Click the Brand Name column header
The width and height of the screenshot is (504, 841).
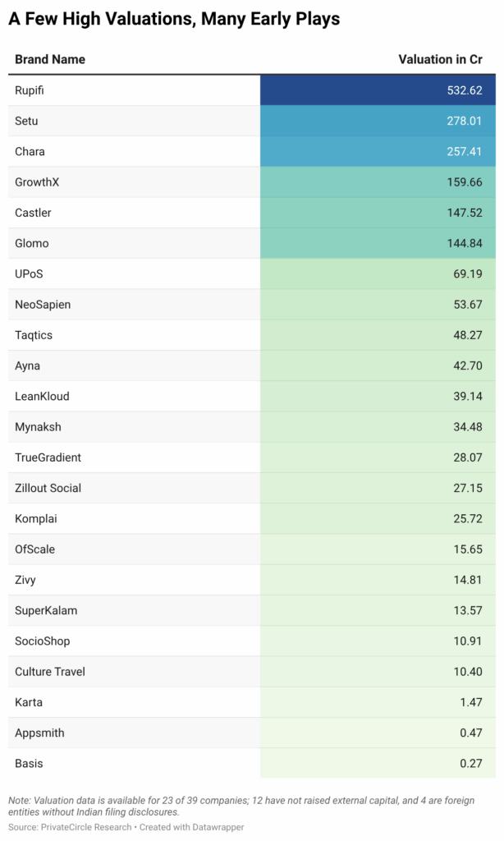[50, 59]
